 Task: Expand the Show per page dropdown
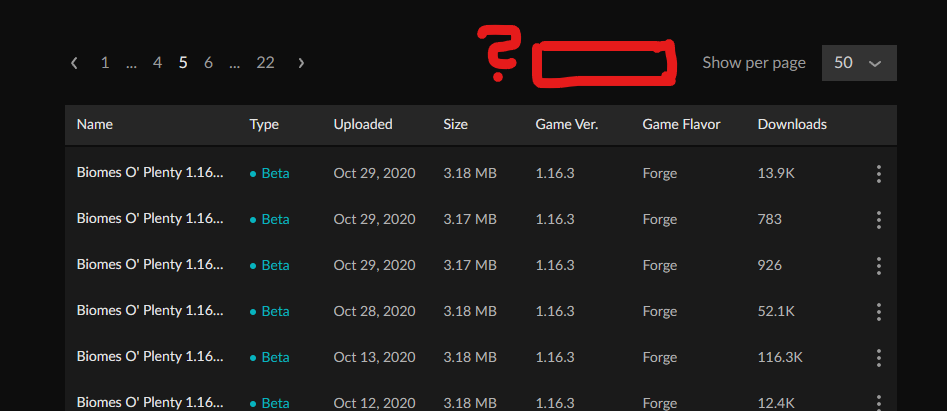click(x=859, y=63)
